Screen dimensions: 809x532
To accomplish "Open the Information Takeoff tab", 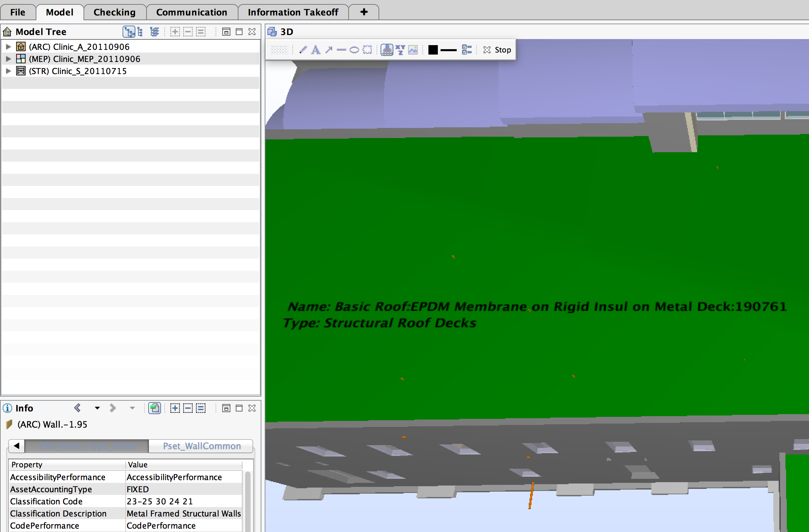I will point(293,12).
